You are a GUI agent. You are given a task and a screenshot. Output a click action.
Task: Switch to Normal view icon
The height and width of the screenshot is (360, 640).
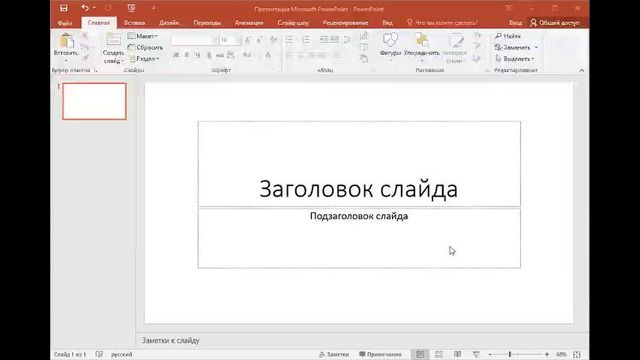[x=420, y=354]
